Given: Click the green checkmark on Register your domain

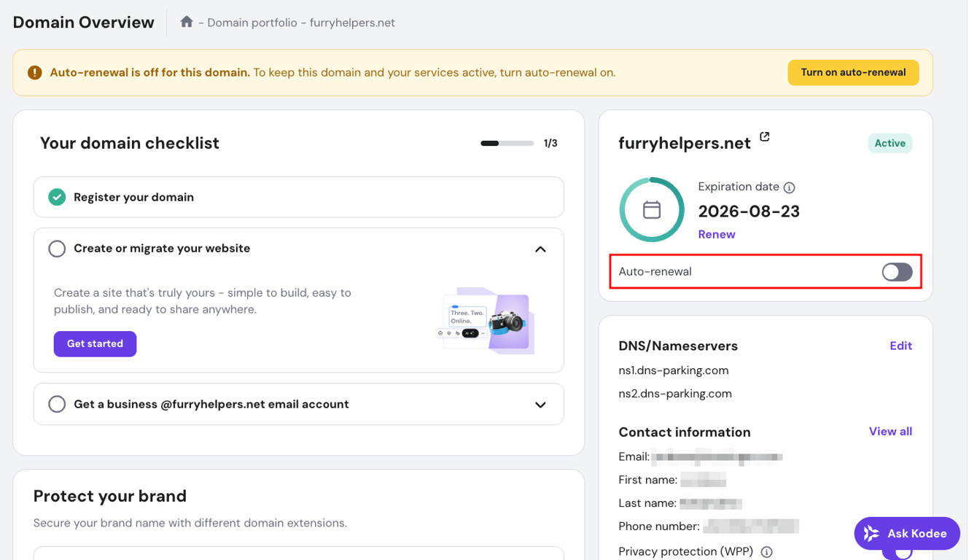Looking at the screenshot, I should click(56, 197).
